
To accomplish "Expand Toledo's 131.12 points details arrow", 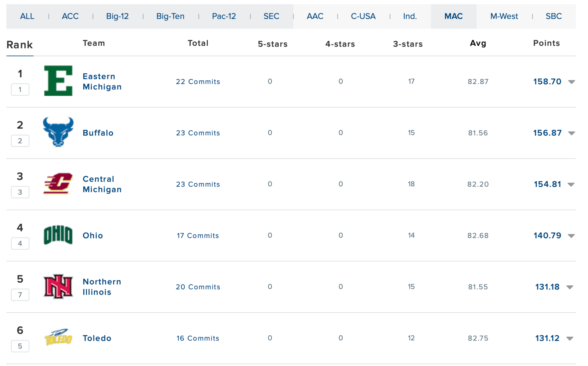I will click(x=570, y=338).
